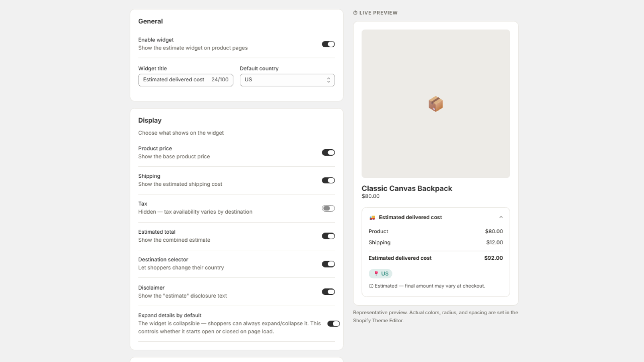Screen dimensions: 644x362
Task: Click the package box icon in preview image
Action: click(436, 104)
